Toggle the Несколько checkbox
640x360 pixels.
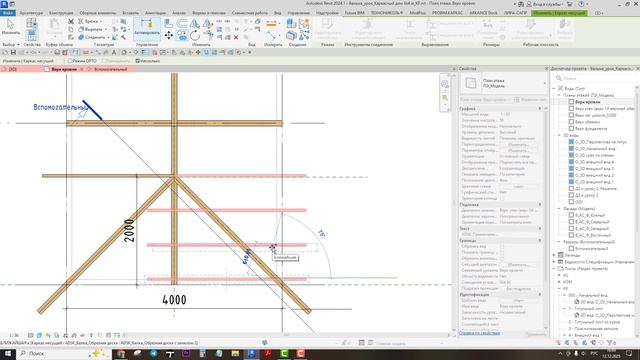138,61
